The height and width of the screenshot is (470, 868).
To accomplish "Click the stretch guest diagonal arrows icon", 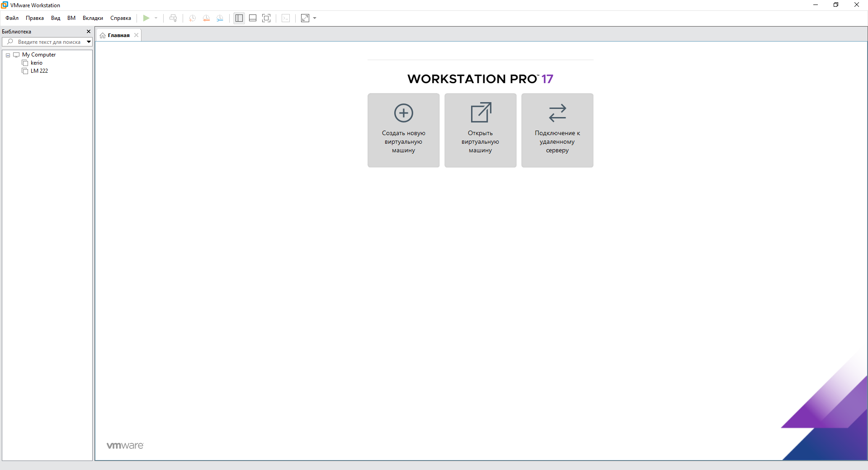I will point(305,18).
